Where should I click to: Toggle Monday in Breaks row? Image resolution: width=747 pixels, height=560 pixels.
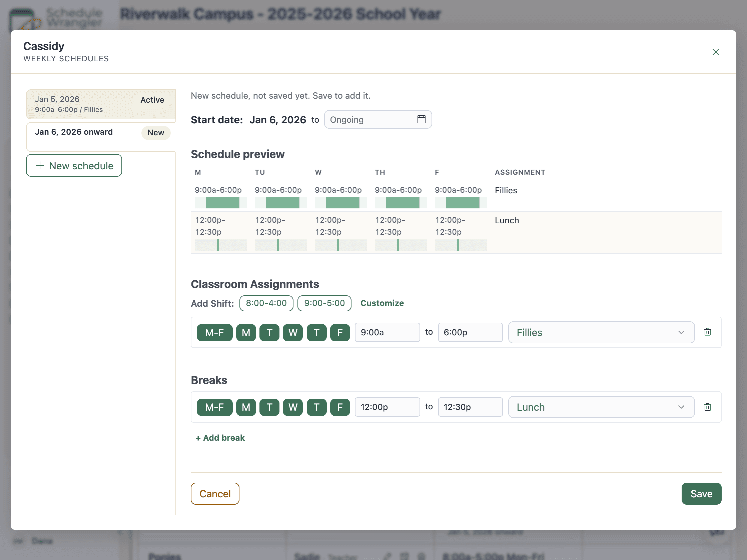(x=246, y=407)
